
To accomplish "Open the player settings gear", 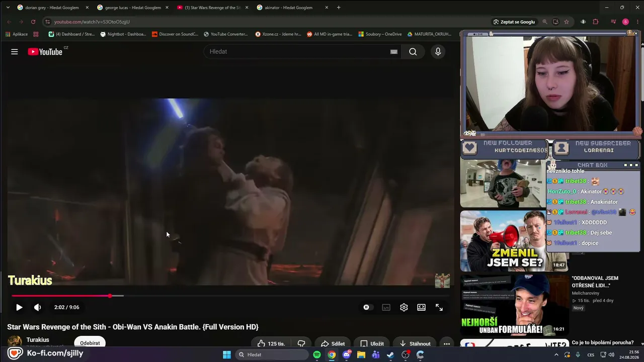I will point(404,307).
